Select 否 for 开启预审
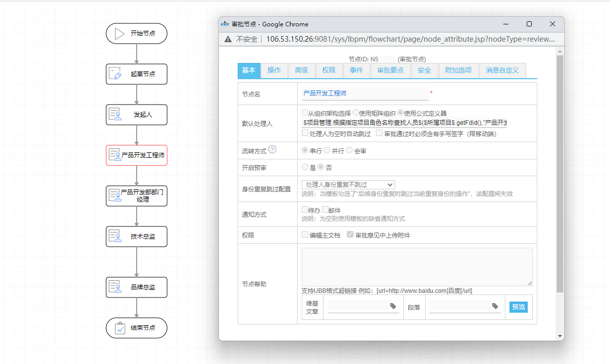The width and height of the screenshot is (610, 364). [320, 167]
